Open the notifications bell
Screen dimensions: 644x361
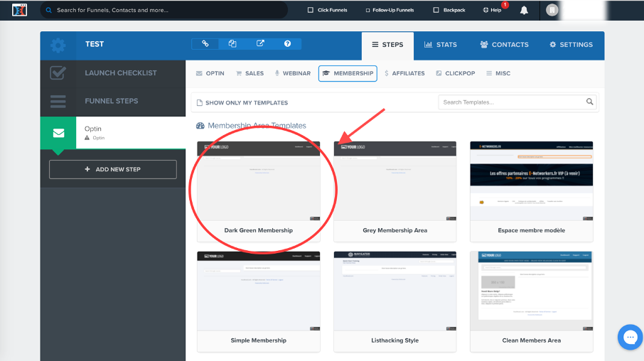point(524,10)
